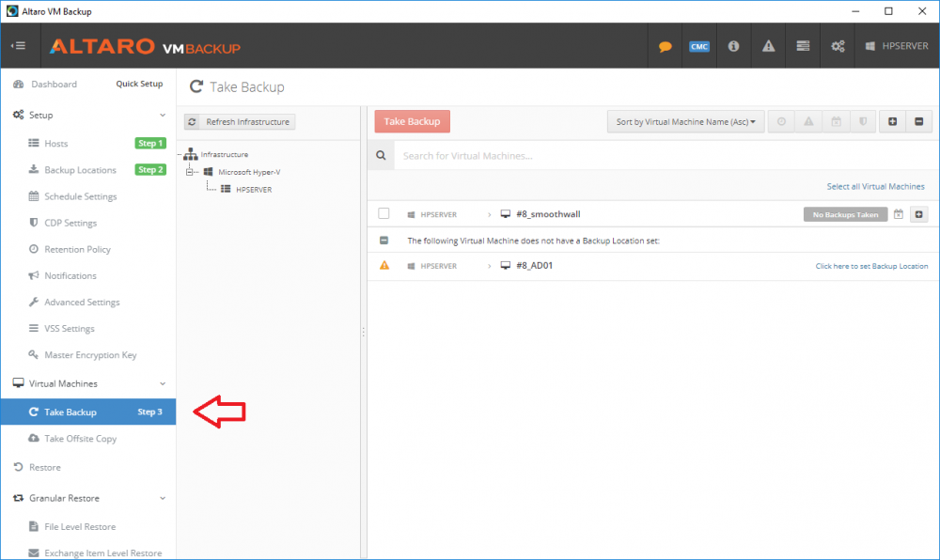Open Backup Locations in the sidebar
The width and height of the screenshot is (940, 560).
[x=80, y=170]
